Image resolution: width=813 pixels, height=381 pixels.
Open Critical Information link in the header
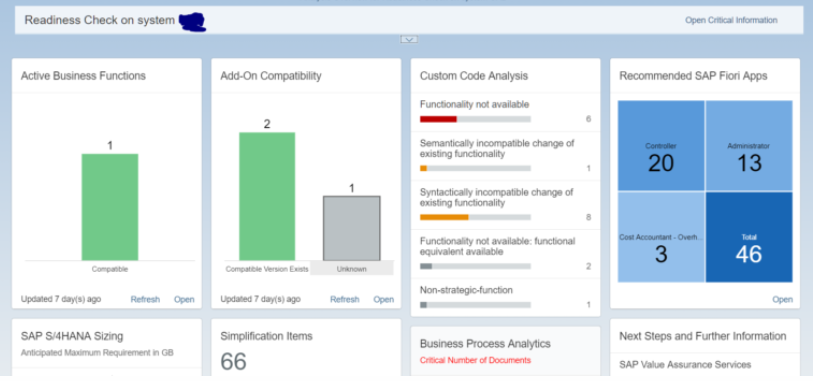(731, 20)
